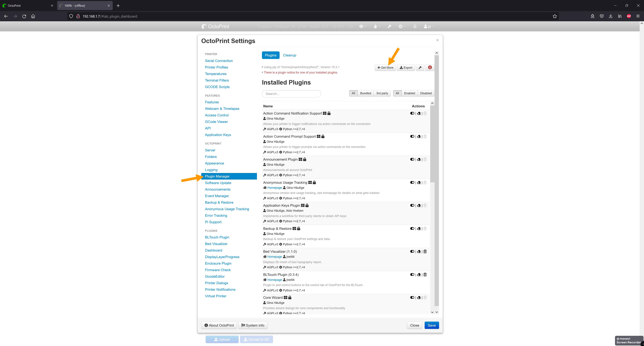Clean up Application Keys Plugin data
This screenshot has height=346, width=644.
click(419, 205)
